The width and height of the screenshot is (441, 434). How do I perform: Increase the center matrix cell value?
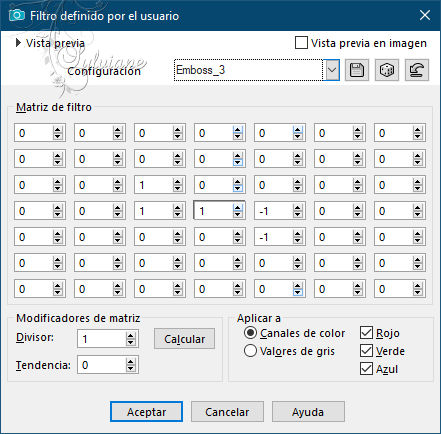pyautogui.click(x=238, y=208)
